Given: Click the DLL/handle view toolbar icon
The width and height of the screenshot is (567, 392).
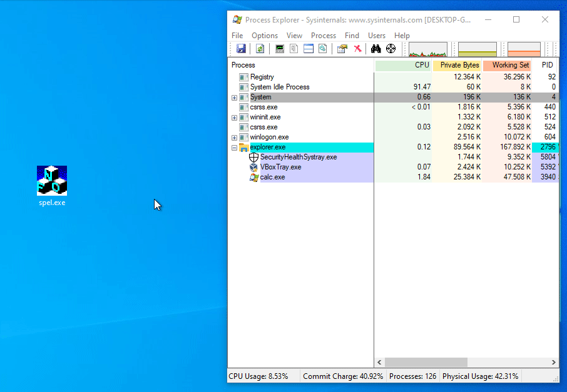Looking at the screenshot, I should (322, 48).
